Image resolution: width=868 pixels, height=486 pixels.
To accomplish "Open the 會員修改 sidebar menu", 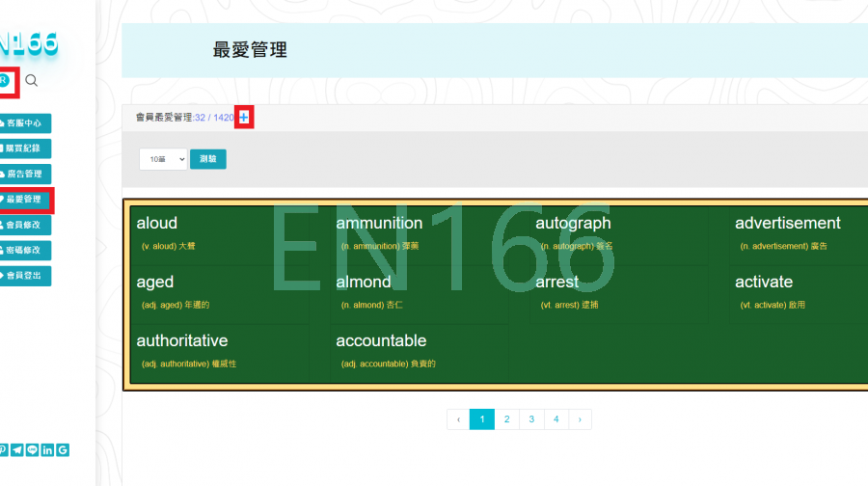I will point(25,225).
